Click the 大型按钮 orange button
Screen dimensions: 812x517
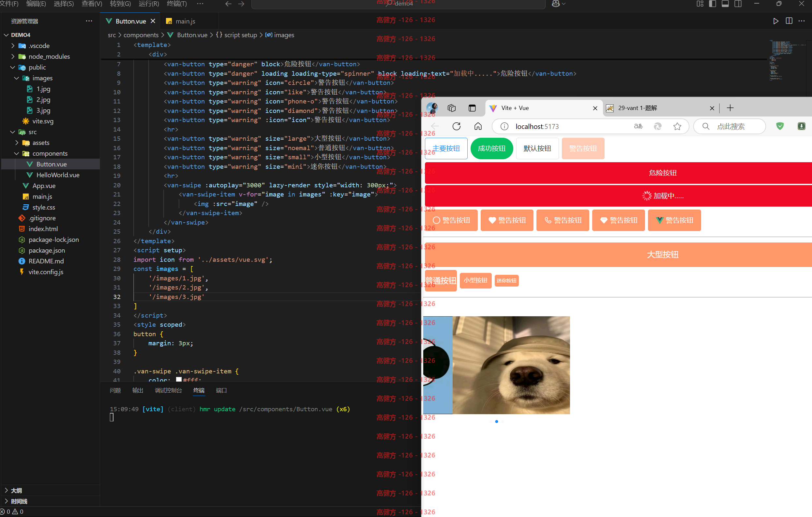(x=618, y=255)
